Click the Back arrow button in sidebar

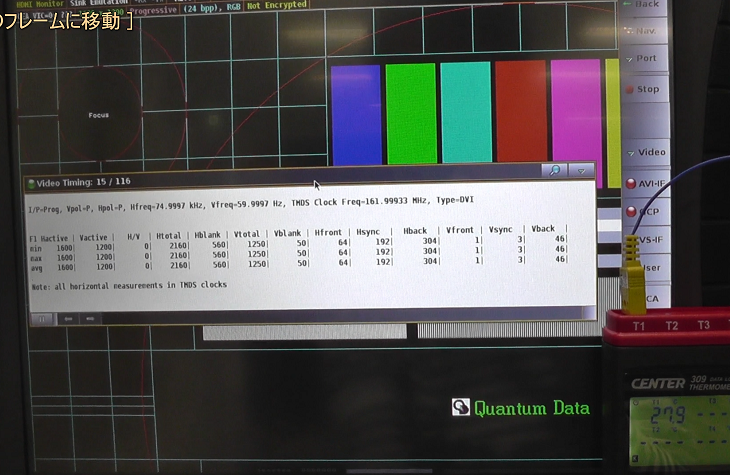coord(644,6)
